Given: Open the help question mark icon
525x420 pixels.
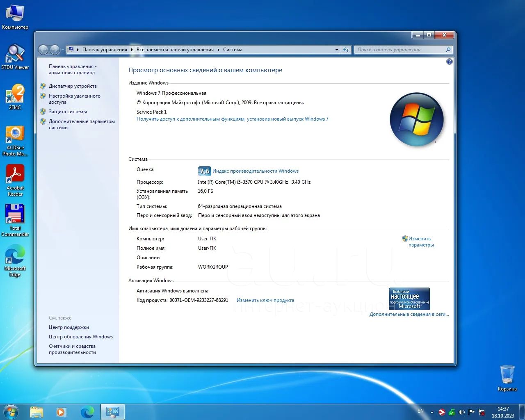Looking at the screenshot, I should click(449, 62).
